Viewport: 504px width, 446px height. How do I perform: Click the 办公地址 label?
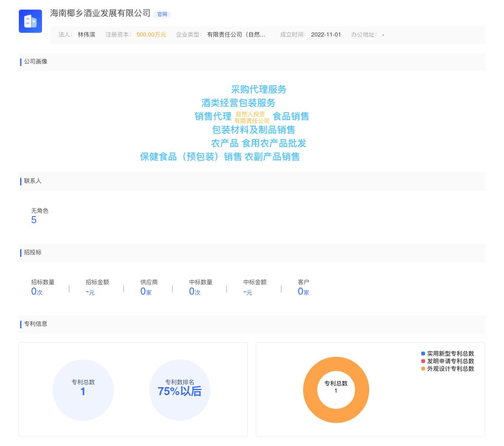[x=364, y=34]
